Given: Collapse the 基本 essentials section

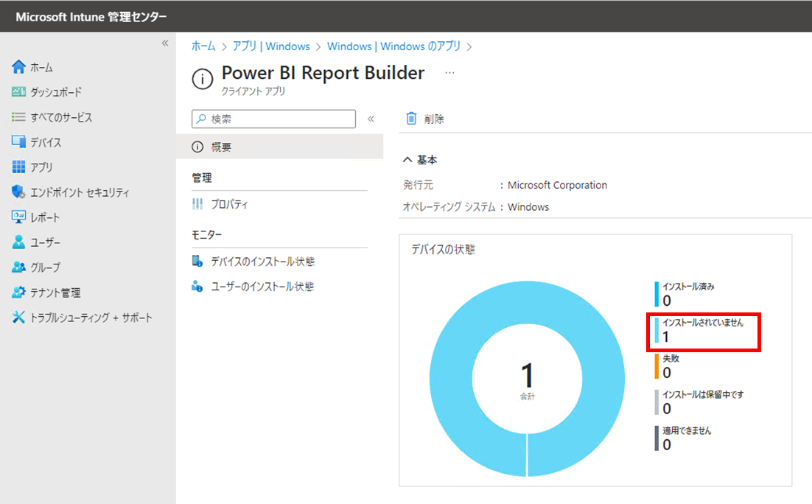Looking at the screenshot, I should pyautogui.click(x=407, y=160).
